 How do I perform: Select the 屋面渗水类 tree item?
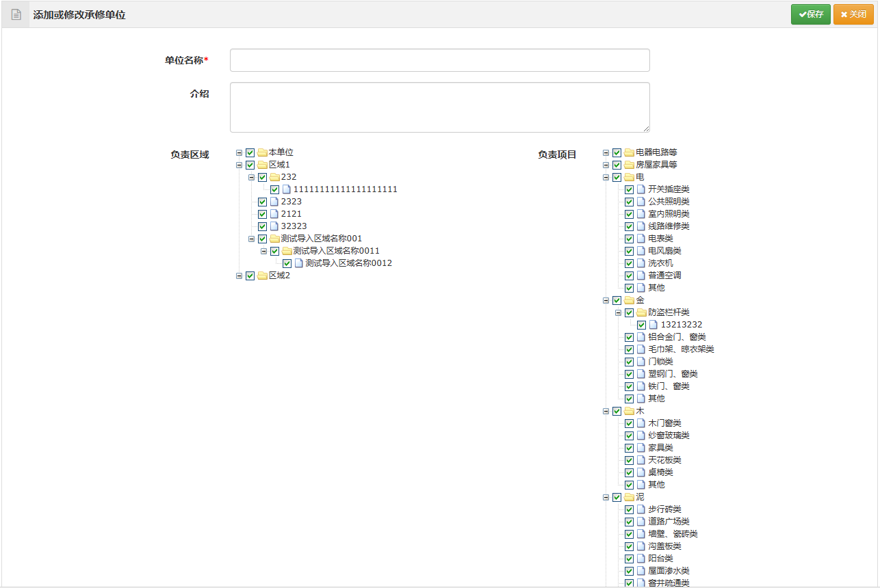[x=669, y=571]
